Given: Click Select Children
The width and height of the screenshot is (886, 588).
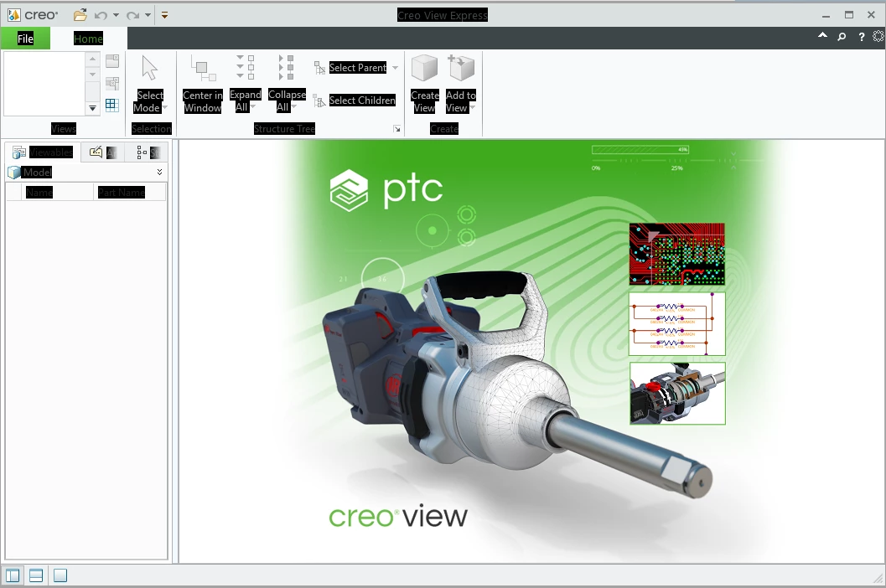Looking at the screenshot, I should pos(355,101).
